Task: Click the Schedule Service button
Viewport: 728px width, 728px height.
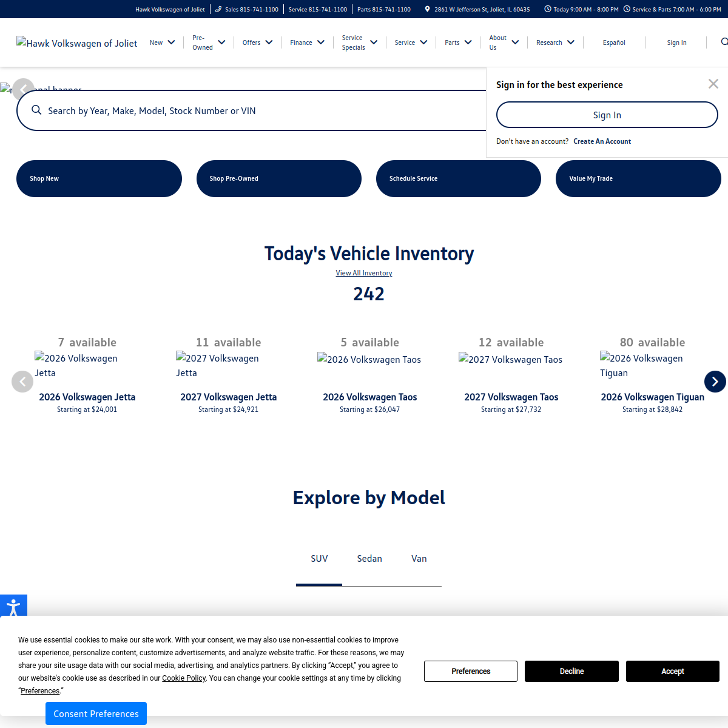Action: (x=459, y=178)
